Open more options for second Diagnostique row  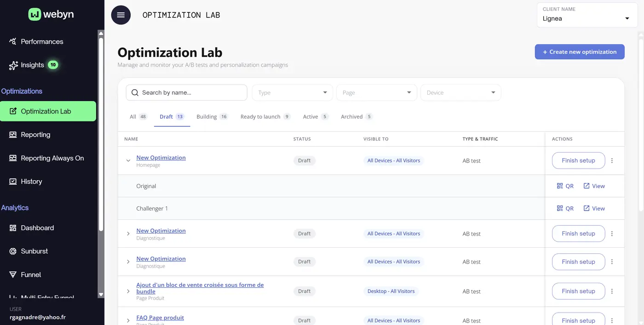(612, 262)
